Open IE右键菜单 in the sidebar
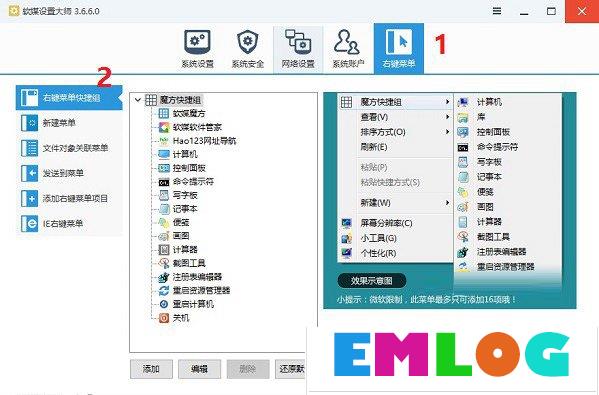 (x=69, y=224)
